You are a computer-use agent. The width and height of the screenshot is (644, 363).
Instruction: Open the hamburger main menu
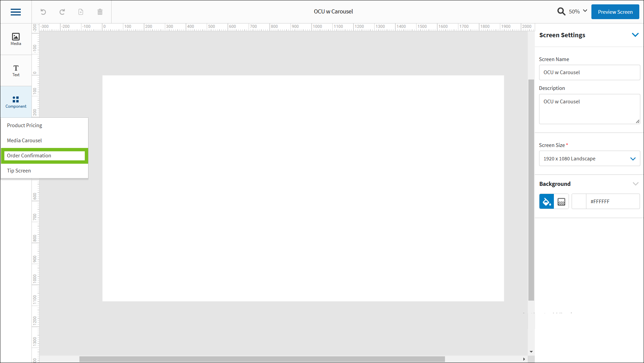click(x=16, y=12)
